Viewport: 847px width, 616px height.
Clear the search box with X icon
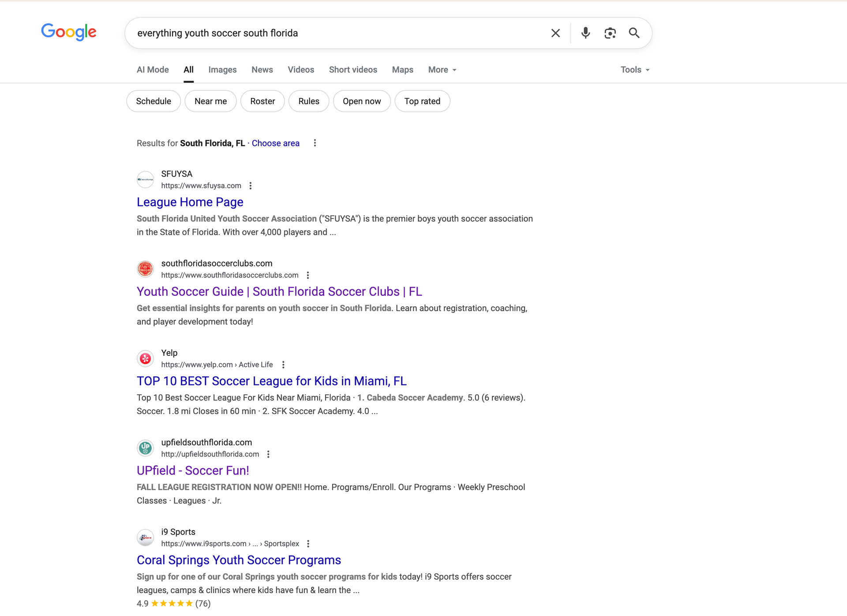pos(555,33)
